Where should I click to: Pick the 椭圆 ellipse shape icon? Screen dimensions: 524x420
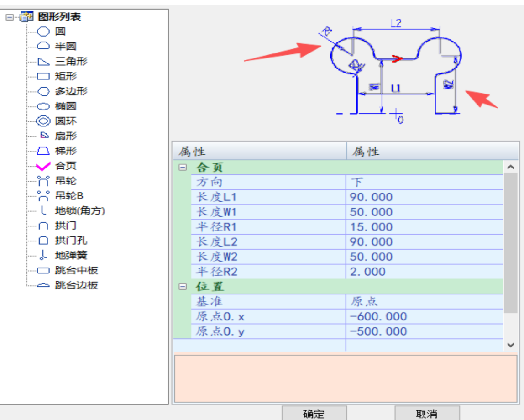coord(43,106)
